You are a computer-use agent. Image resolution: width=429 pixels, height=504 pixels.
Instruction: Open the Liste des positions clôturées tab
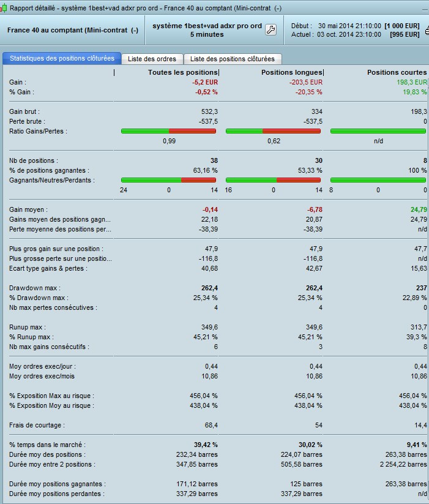(x=233, y=59)
